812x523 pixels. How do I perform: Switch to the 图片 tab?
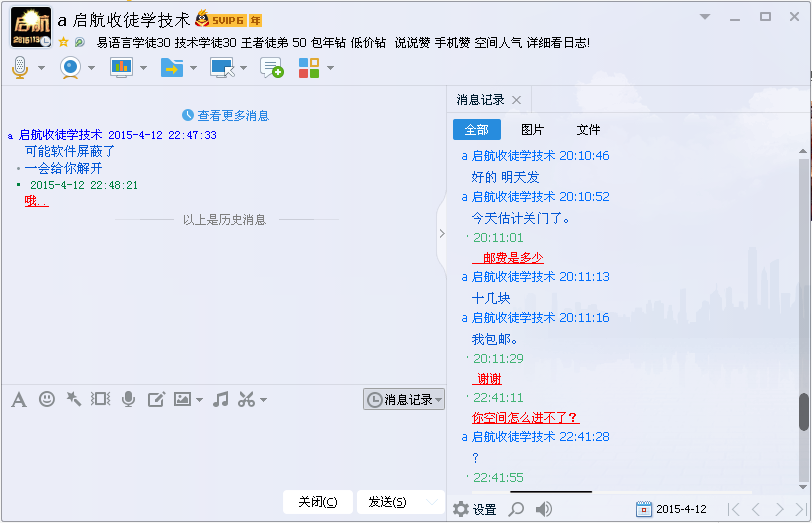[x=532, y=129]
